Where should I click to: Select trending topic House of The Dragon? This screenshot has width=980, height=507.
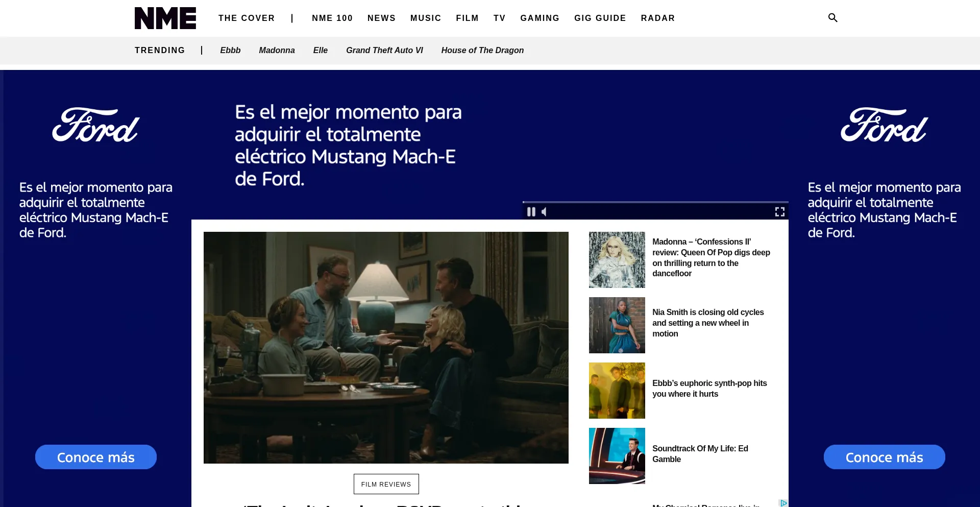[x=482, y=50]
